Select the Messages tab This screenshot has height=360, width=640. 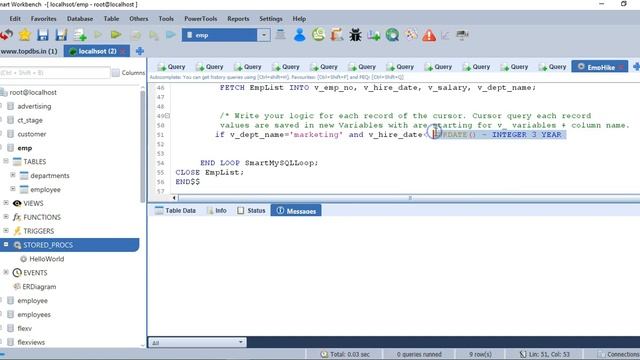point(296,211)
